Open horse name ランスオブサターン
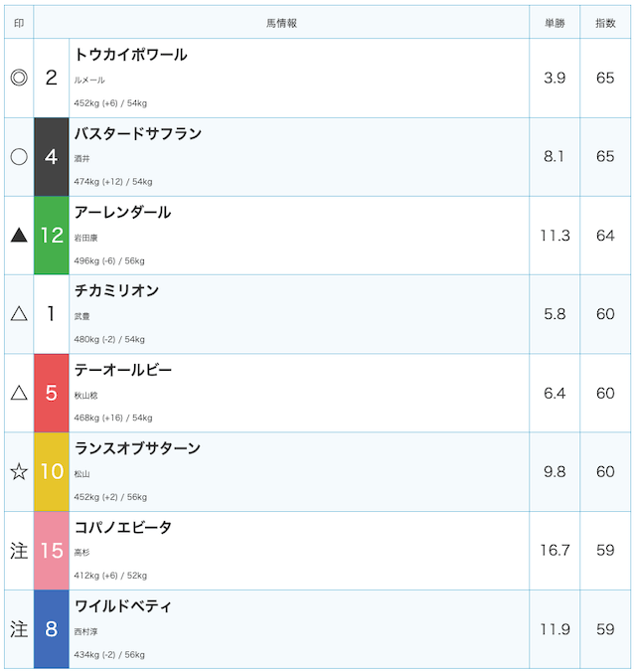 137,448
